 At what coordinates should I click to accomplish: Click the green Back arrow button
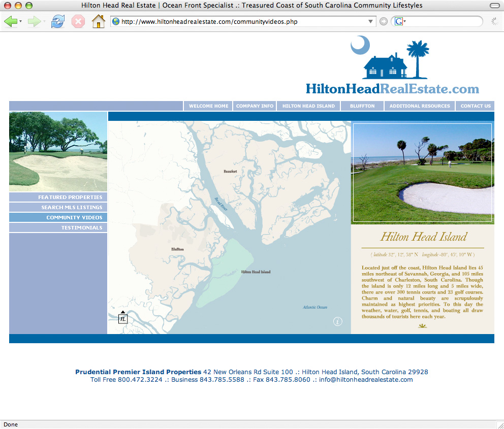click(x=11, y=21)
